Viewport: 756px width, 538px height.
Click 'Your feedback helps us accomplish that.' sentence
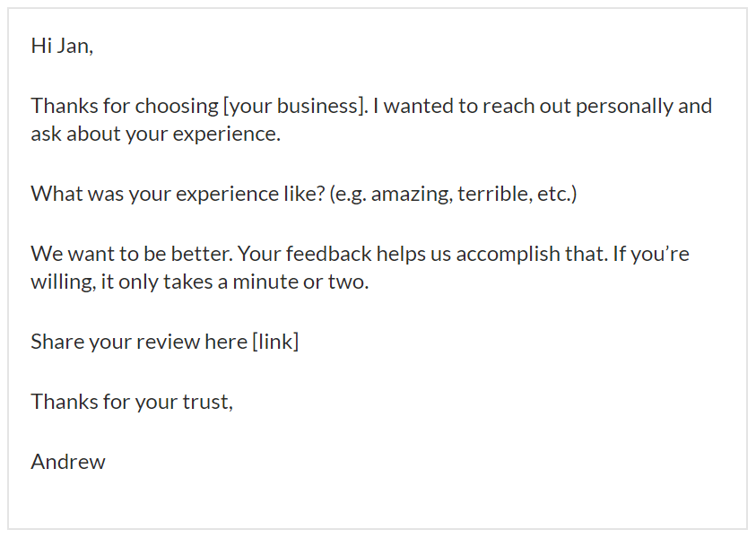tap(422, 254)
